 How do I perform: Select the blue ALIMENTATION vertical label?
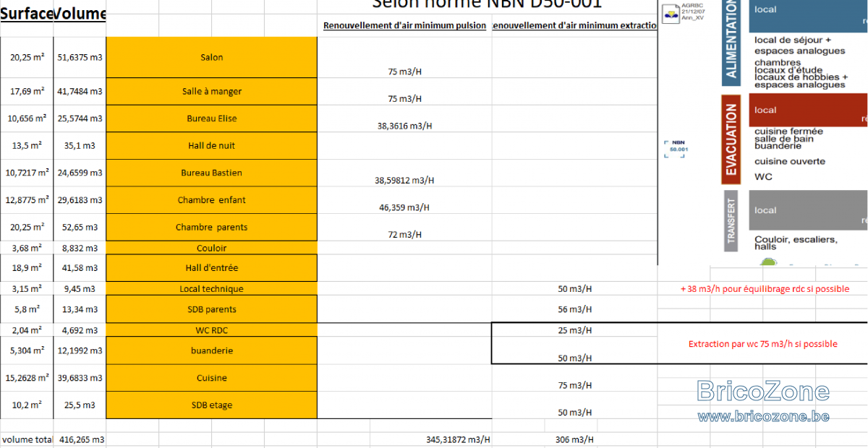click(731, 42)
